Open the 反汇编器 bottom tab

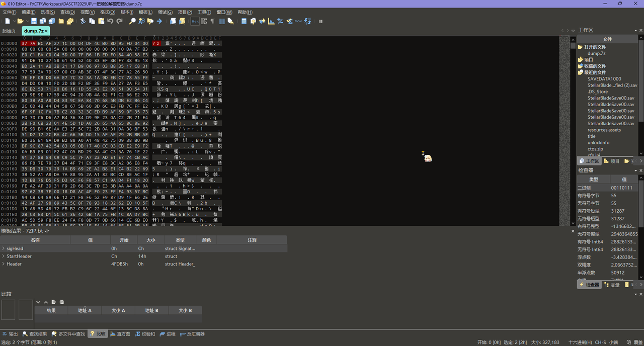(x=192, y=334)
